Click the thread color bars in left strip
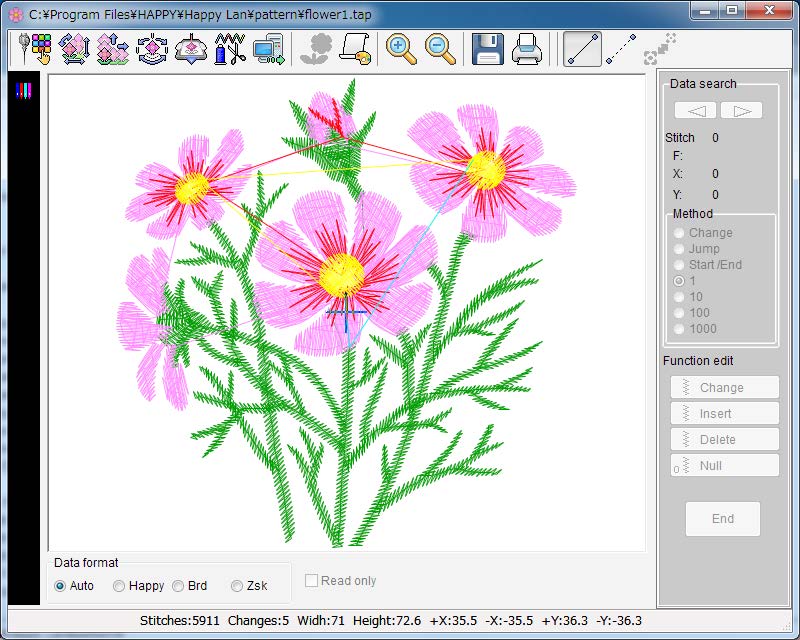This screenshot has width=800, height=640. click(x=23, y=91)
